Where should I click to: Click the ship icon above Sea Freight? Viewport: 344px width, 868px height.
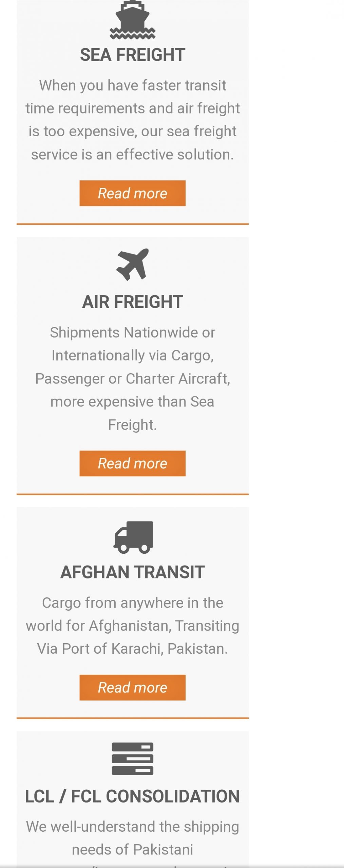coord(132,20)
